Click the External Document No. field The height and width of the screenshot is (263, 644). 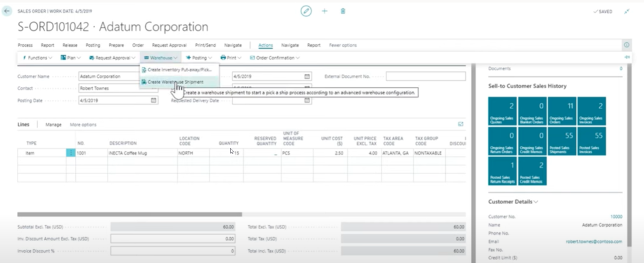pos(426,76)
